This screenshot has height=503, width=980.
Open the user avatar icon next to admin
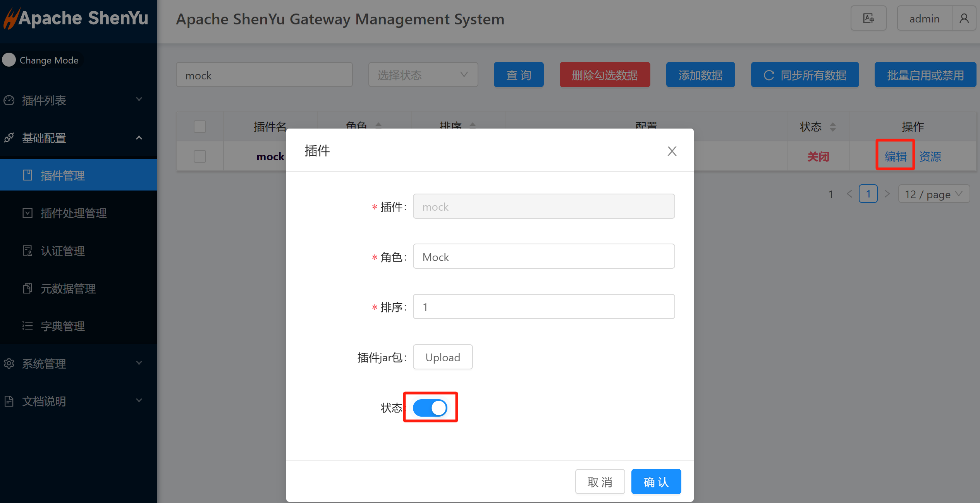point(964,18)
